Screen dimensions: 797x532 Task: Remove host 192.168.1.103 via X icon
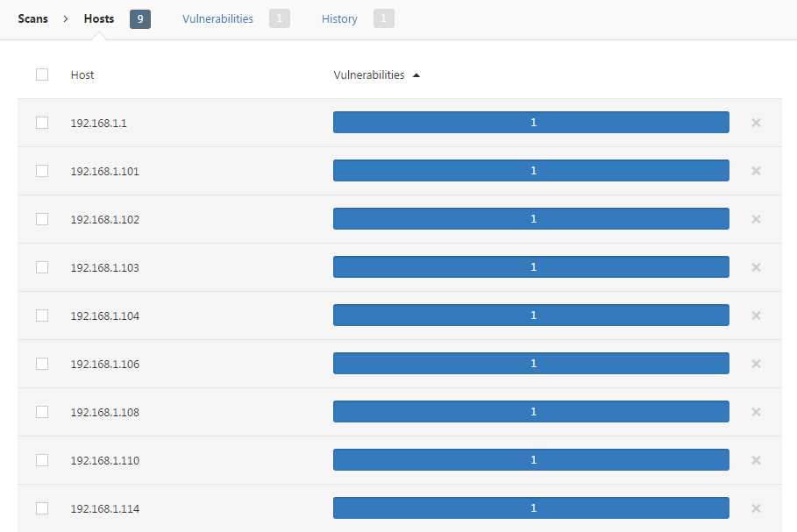tap(756, 267)
